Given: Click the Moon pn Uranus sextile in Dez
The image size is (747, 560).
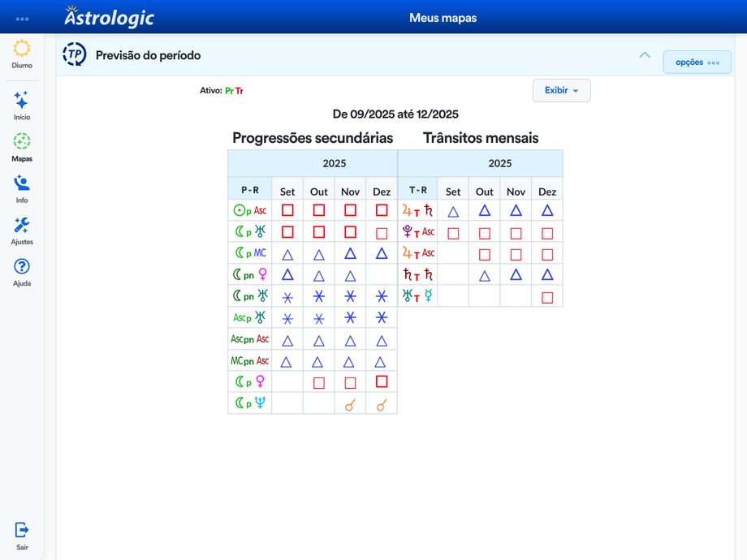Looking at the screenshot, I should [x=382, y=296].
